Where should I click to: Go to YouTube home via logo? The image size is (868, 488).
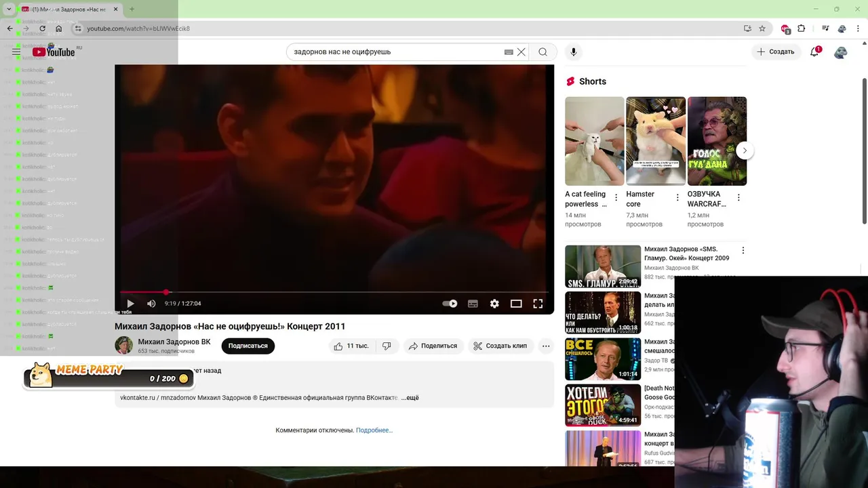pos(54,52)
